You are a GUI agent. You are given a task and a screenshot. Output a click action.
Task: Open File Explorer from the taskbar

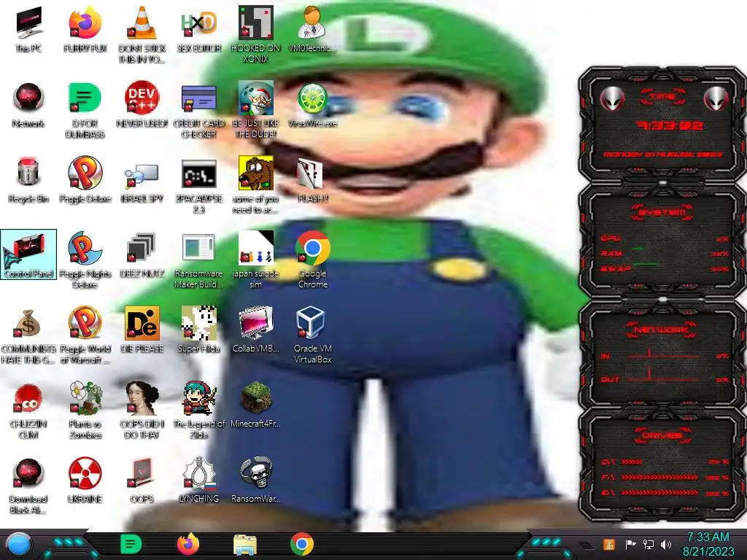point(245,545)
